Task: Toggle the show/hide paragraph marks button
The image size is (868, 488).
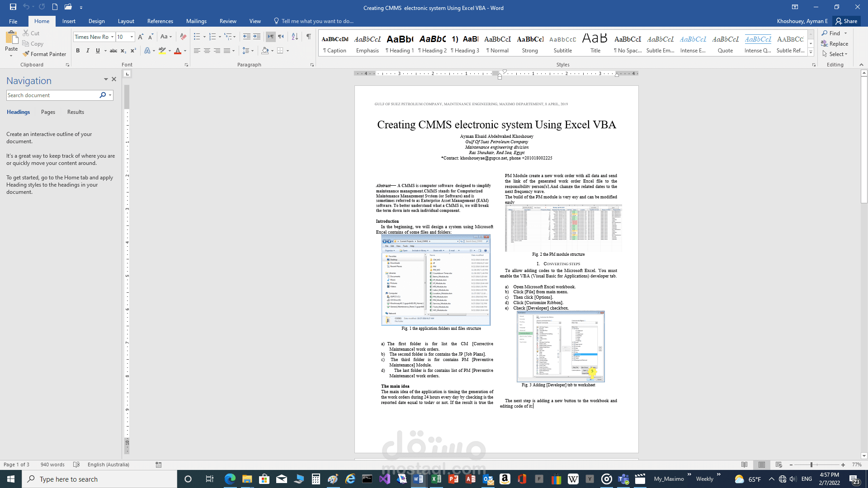Action: (x=309, y=37)
